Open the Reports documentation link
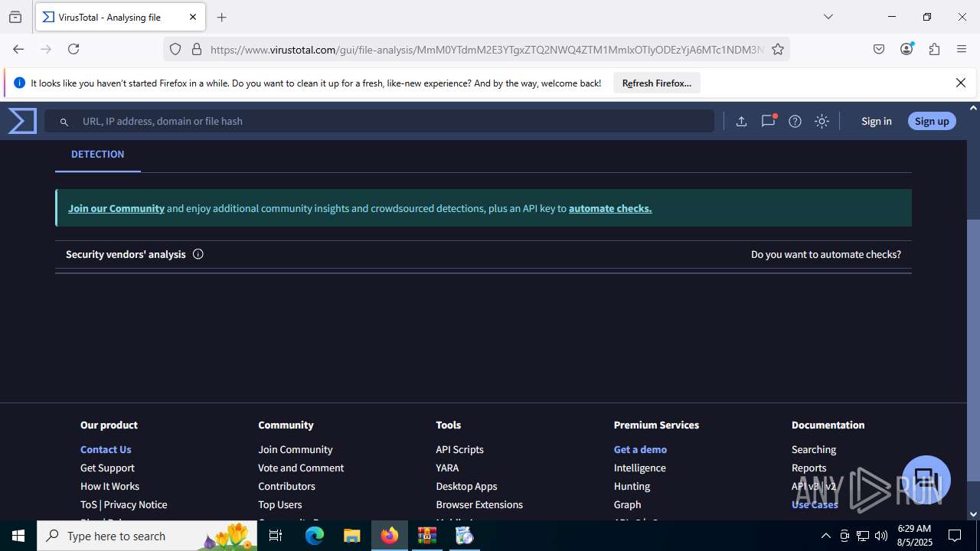This screenshot has width=980, height=551. tap(808, 468)
